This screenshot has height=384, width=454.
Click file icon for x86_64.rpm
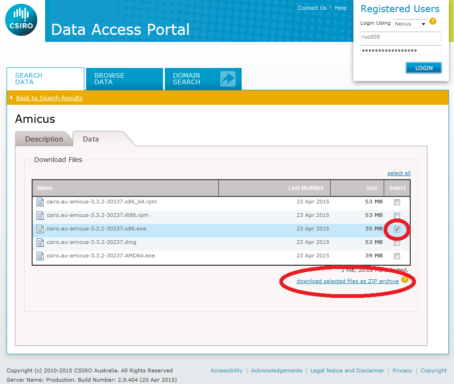[x=40, y=202]
